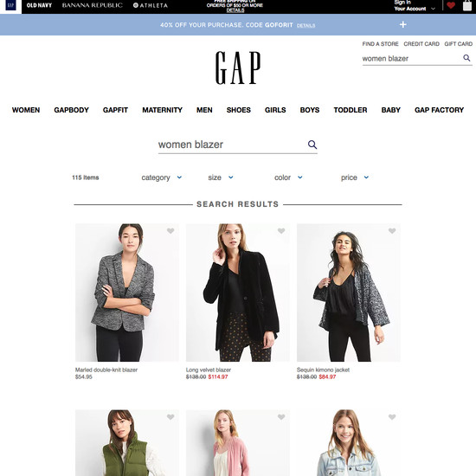Expand the price filter dropdown
The image size is (476, 476).
pyautogui.click(x=355, y=177)
